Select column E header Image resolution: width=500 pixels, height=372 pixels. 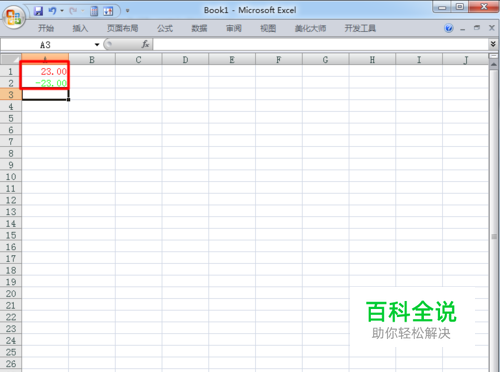[232, 60]
